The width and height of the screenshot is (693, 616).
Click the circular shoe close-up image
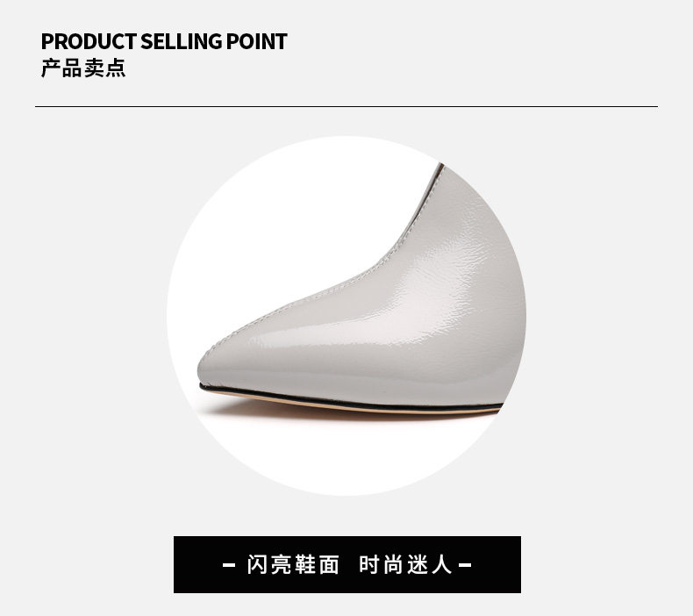pos(346,316)
